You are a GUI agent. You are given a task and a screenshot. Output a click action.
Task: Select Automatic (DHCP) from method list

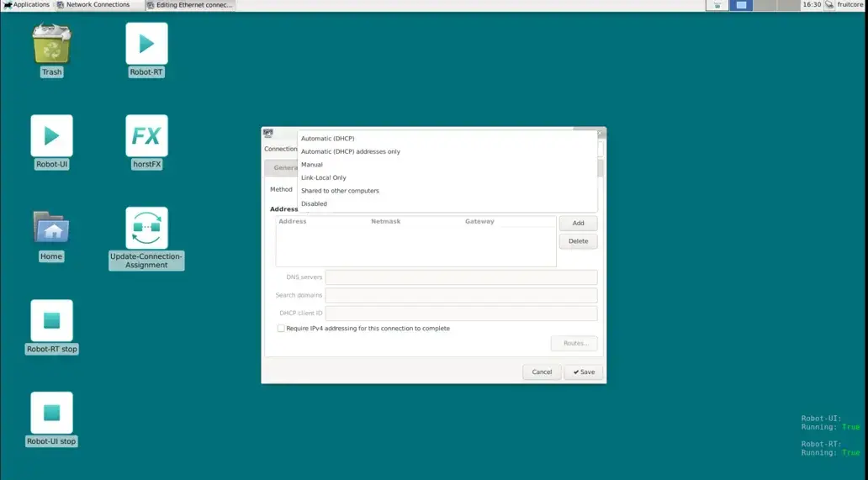tap(328, 139)
